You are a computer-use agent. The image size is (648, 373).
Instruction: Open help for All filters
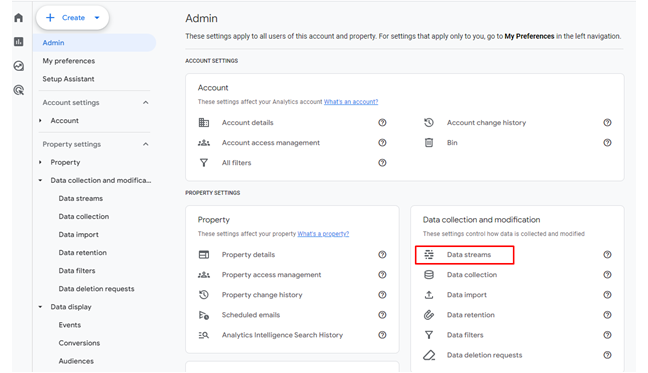[382, 163]
